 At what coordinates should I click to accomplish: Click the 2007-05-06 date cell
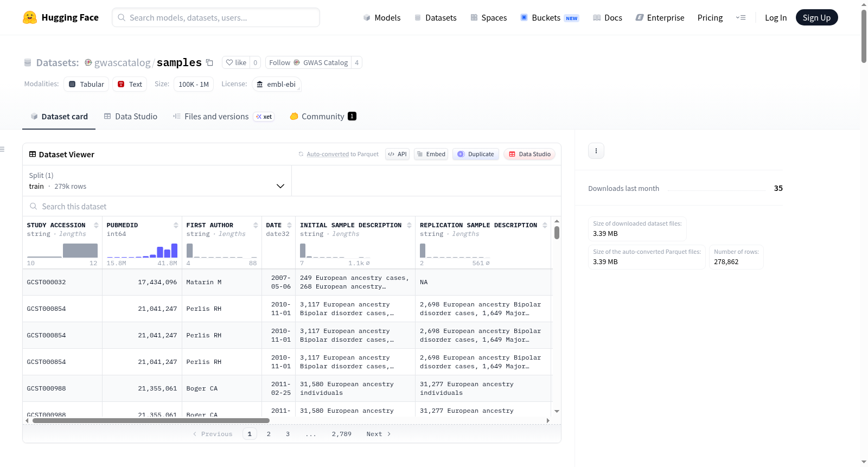[x=279, y=282]
